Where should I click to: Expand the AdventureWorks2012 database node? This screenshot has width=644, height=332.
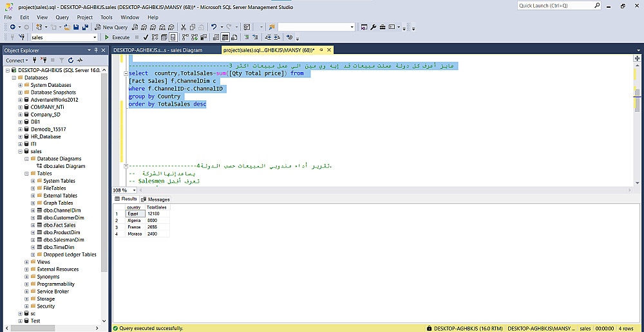tap(20, 100)
